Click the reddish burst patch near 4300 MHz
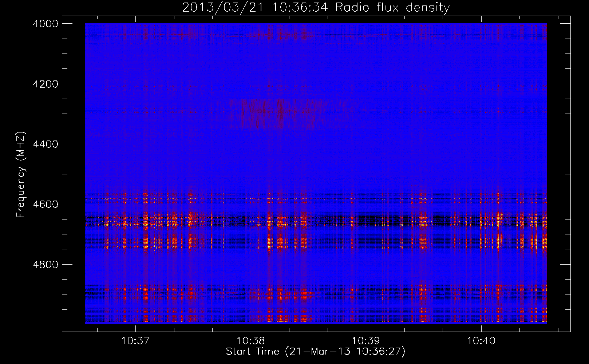Screen dimensions: 589x364 click(x=288, y=114)
